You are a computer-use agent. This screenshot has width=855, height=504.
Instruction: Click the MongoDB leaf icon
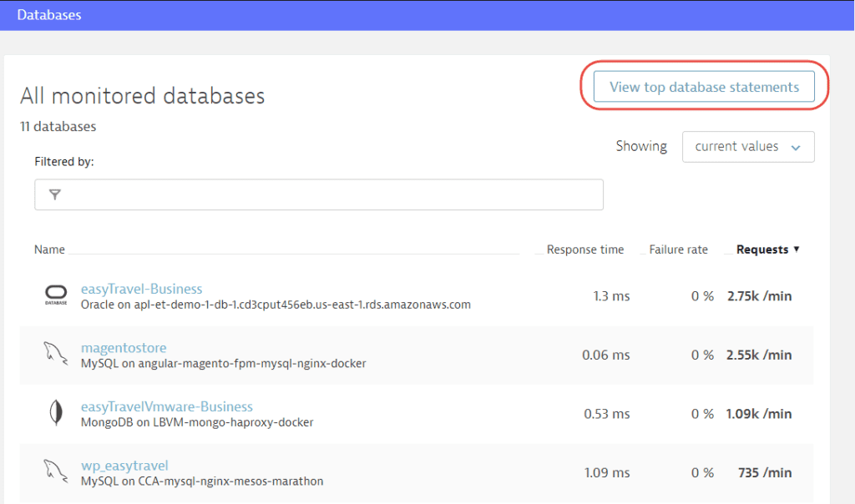(x=56, y=412)
